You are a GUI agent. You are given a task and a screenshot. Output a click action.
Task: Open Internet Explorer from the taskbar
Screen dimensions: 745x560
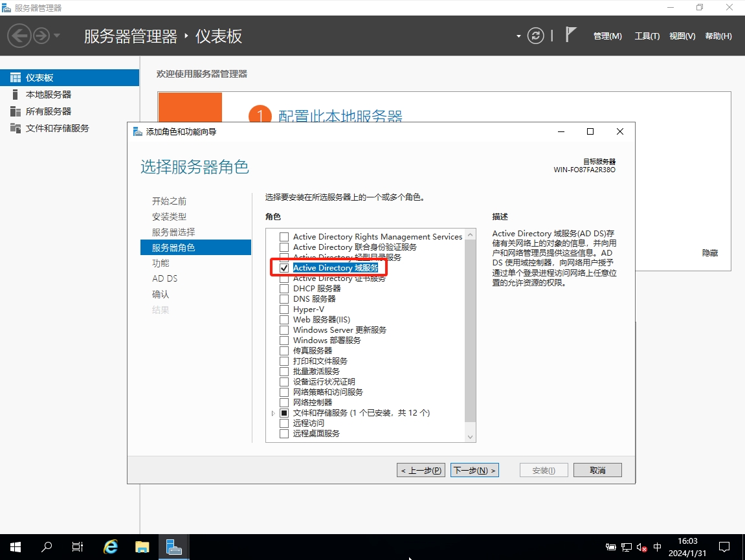[x=111, y=547]
